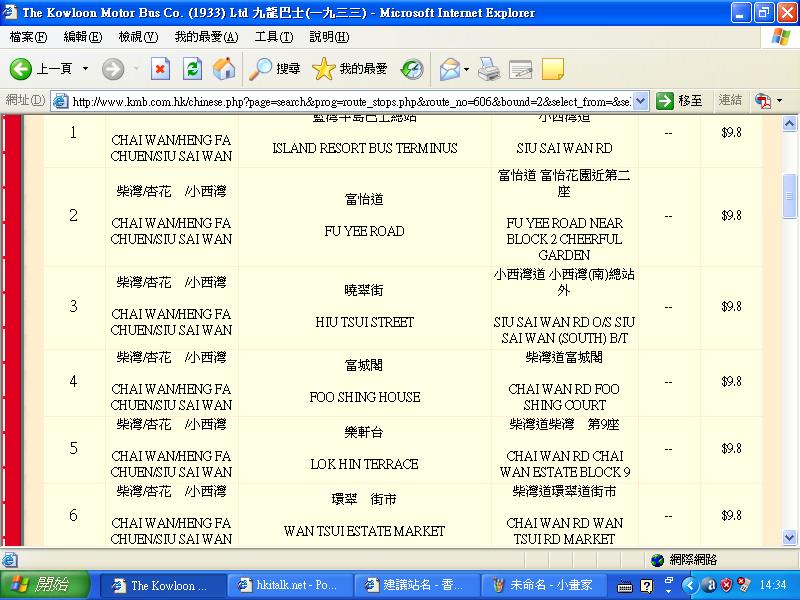Click the greyed Forward arrow button
800x600 pixels.
(113, 69)
